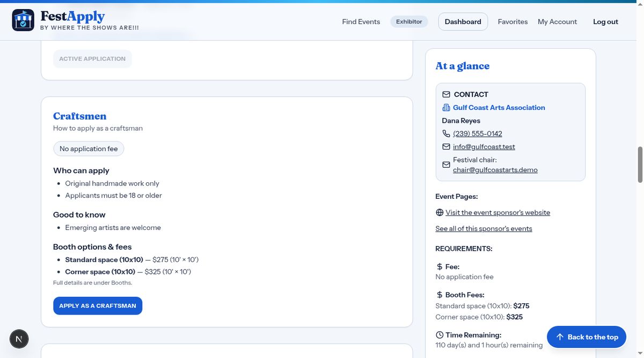Click the envelope icon beside CONTACT
This screenshot has width=644, height=358.
click(x=446, y=94)
